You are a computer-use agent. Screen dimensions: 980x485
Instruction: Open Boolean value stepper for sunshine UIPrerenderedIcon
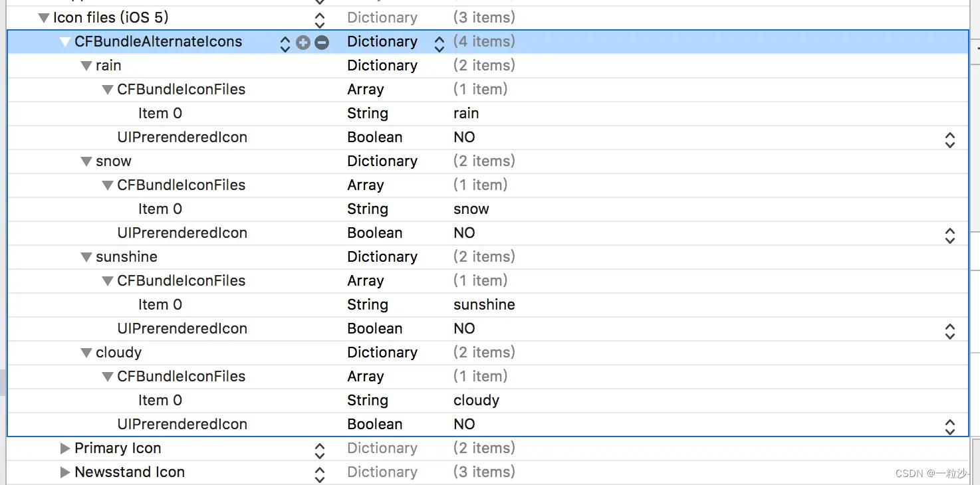(950, 331)
